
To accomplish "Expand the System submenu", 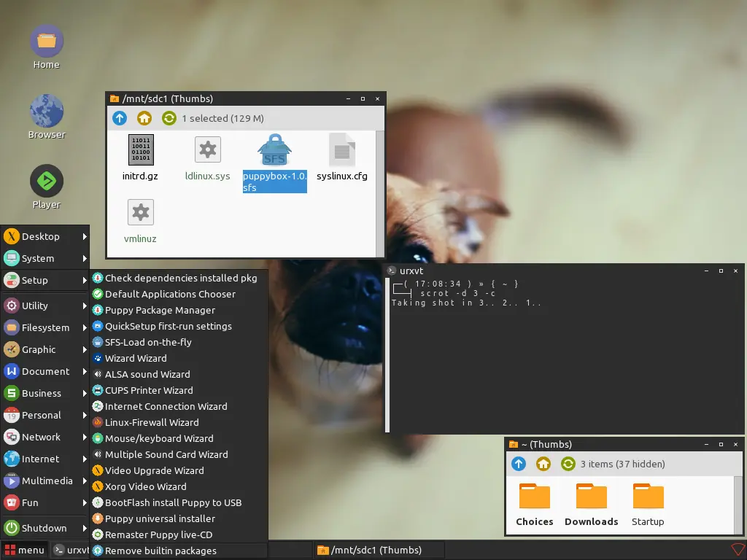I will pyautogui.click(x=45, y=259).
